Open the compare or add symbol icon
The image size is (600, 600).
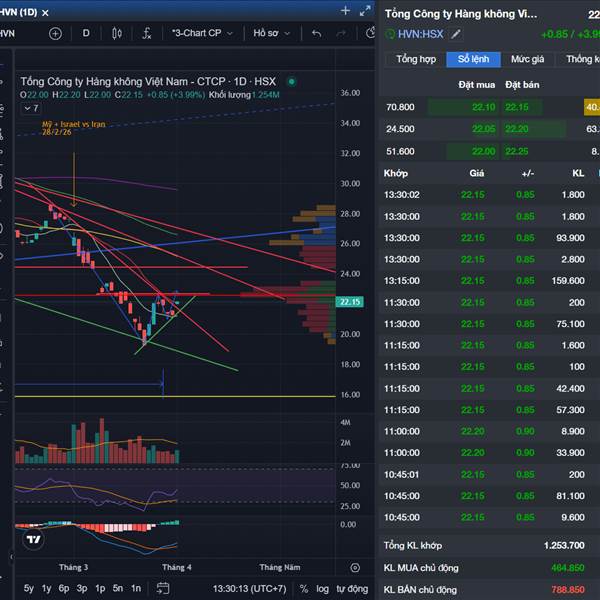pyautogui.click(x=55, y=34)
